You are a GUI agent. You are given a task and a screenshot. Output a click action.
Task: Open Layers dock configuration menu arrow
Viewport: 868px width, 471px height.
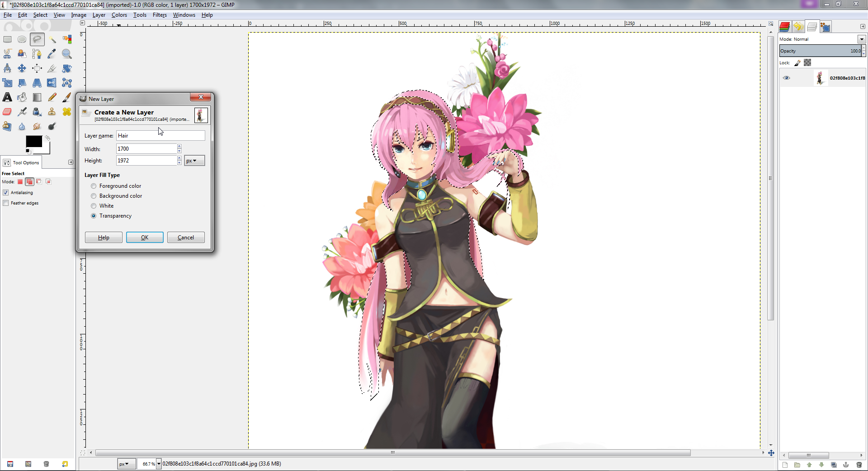pos(863,27)
